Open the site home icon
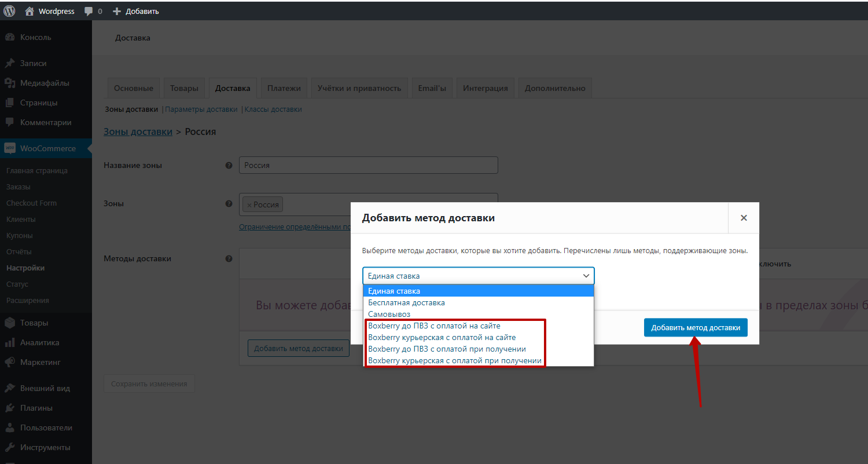 30,11
